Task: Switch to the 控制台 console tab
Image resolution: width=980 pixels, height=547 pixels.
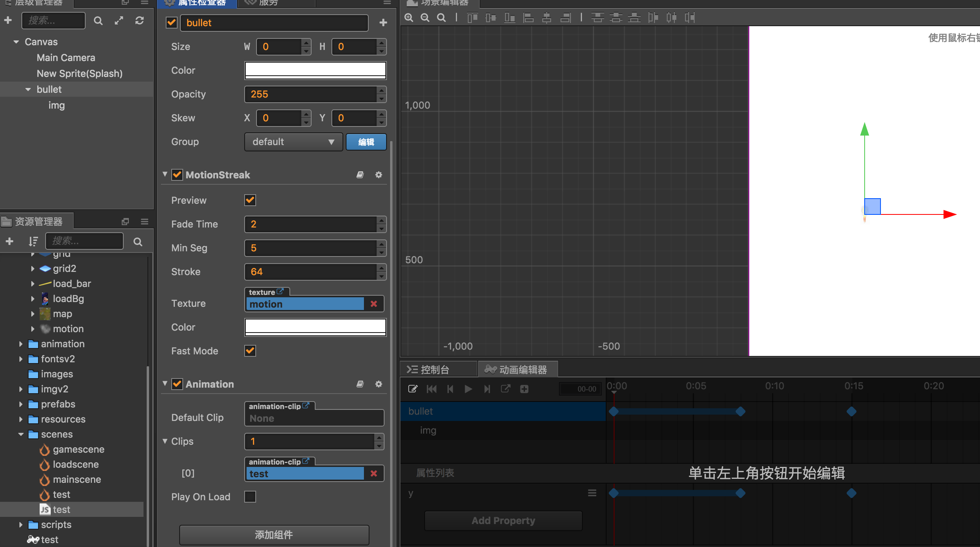Action: (434, 369)
